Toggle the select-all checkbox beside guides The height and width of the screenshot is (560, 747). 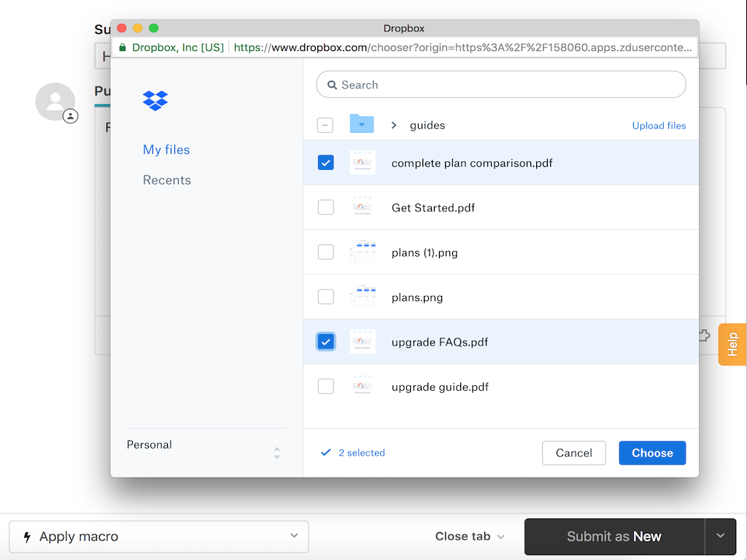[325, 125]
